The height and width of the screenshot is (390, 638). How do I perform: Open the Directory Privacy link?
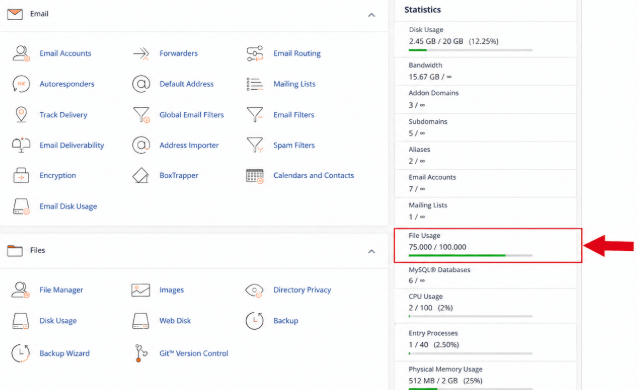point(302,290)
